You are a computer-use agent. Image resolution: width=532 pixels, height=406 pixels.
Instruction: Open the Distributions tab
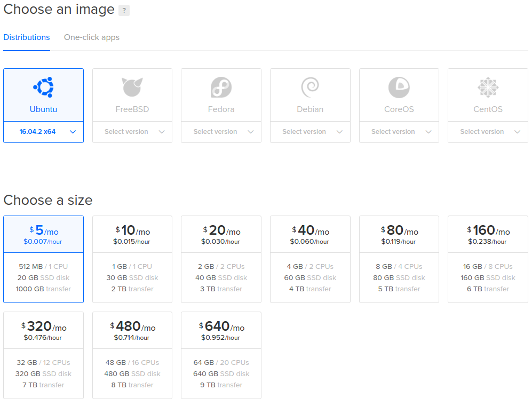[x=27, y=37]
